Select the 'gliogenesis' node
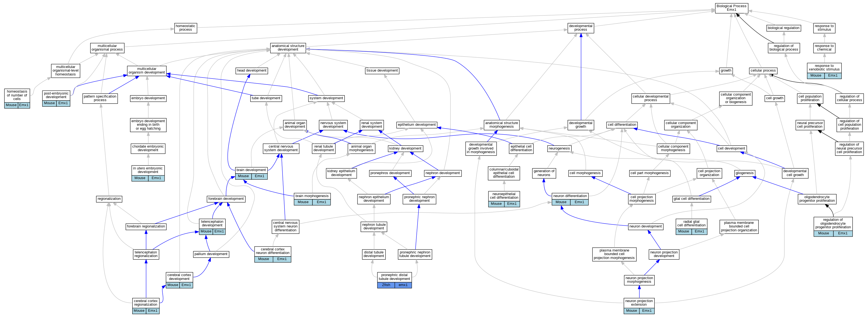The height and width of the screenshot is (317, 868). coord(745,173)
